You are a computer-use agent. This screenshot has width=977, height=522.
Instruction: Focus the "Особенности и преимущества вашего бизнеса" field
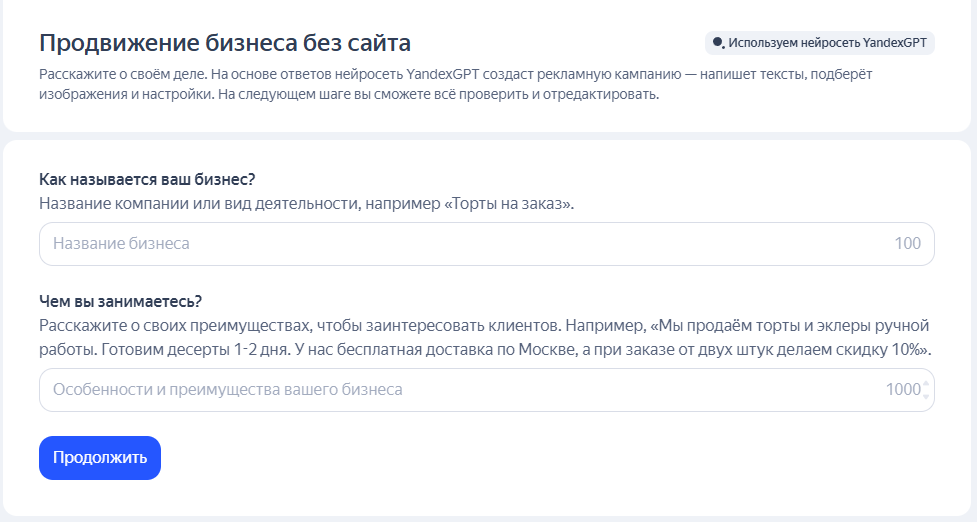tap(487, 390)
